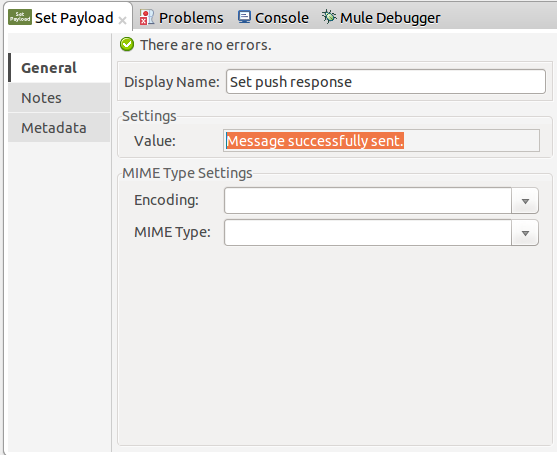Click the Mule Debugger bug icon

pos(329,17)
